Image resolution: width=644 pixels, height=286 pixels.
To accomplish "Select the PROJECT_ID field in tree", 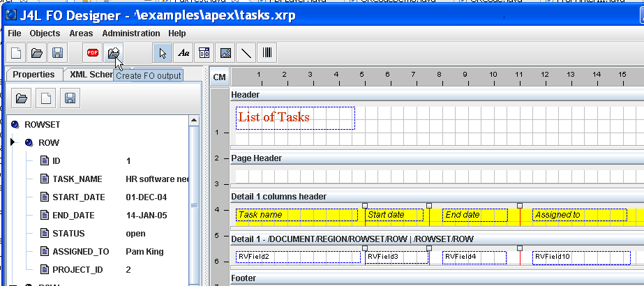I will coord(77,269).
